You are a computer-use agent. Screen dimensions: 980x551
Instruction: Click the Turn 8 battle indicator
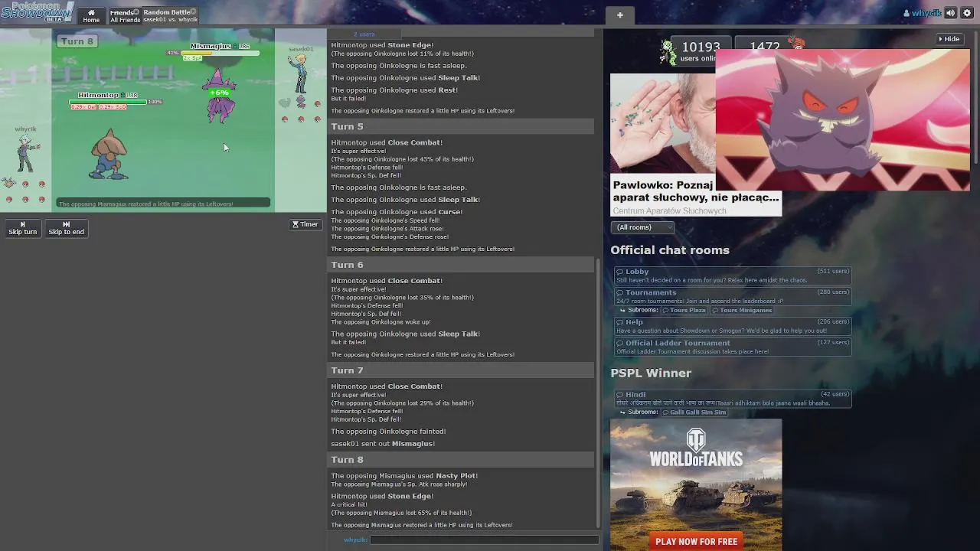[x=77, y=41]
